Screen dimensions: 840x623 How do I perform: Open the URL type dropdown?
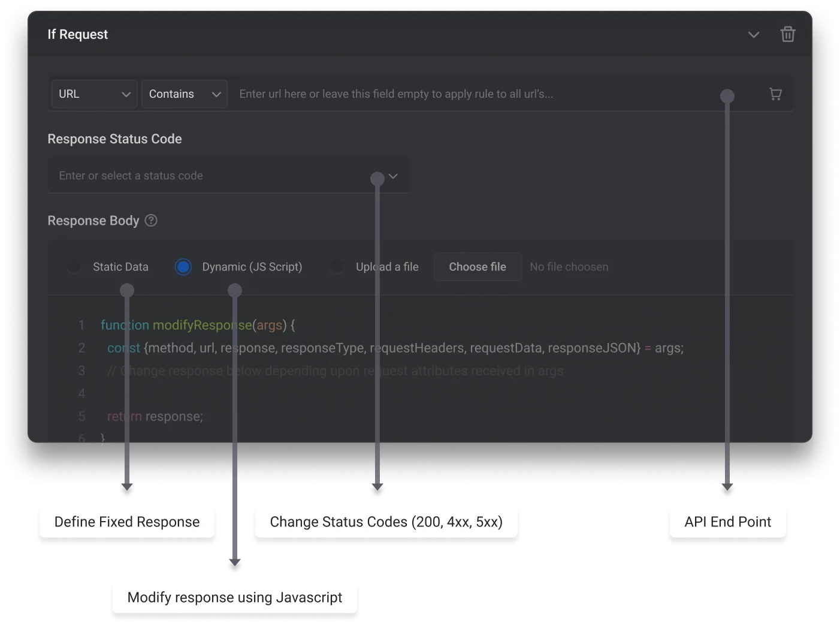(x=95, y=94)
